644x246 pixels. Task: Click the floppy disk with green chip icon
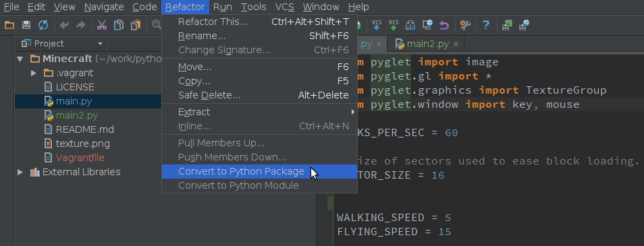(507, 26)
